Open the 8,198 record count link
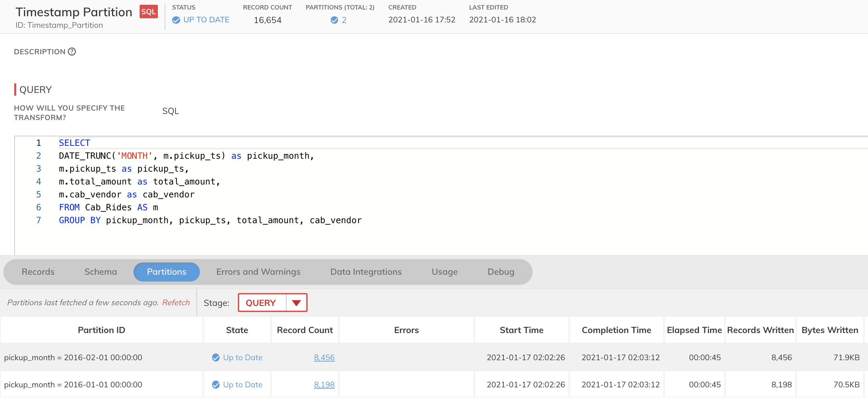This screenshot has width=868, height=407. (x=324, y=385)
